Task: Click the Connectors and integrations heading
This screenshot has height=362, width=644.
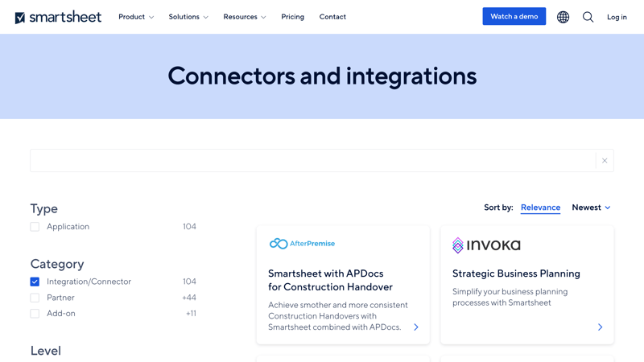Action: tap(322, 76)
